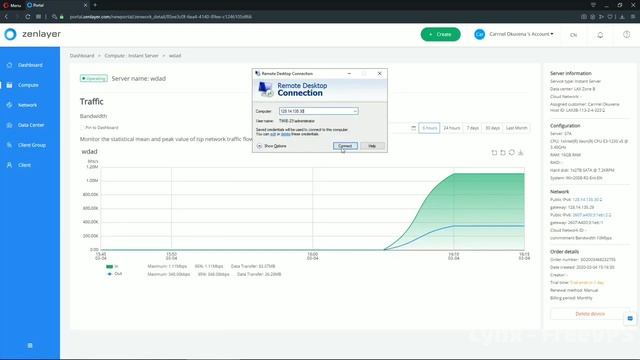Click the green Create button
The width and height of the screenshot is (640, 360).
pos(440,34)
